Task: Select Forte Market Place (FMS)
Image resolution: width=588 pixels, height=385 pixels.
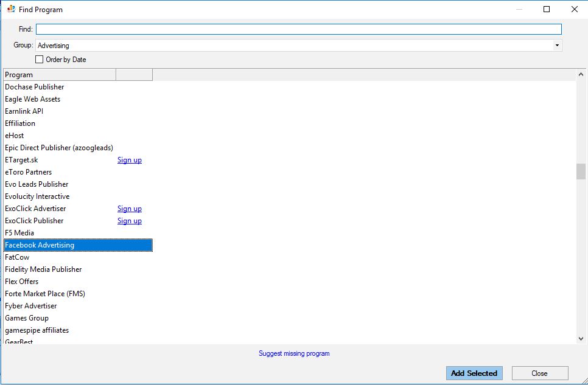Action: (45, 294)
